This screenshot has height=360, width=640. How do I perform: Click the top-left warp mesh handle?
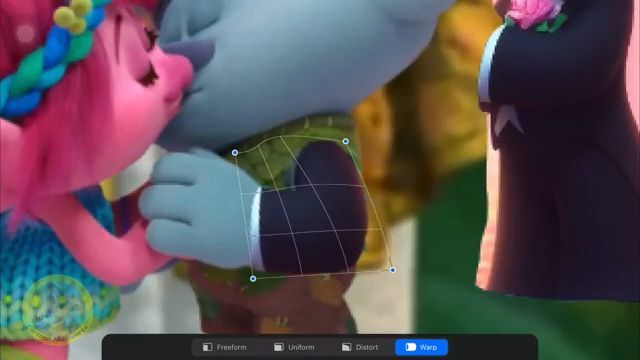(x=235, y=153)
